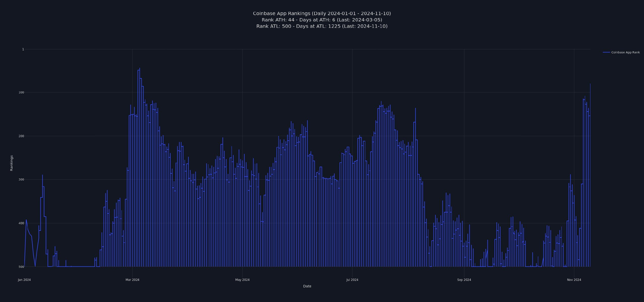Toggle the Coinbase App Rank legend entry
Viewport: 644px width, 302px height.
tap(621, 52)
